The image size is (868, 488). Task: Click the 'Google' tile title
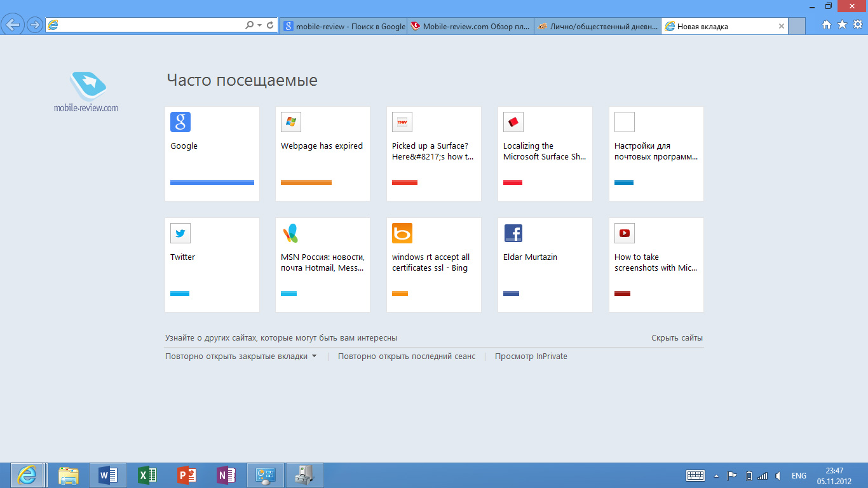point(184,146)
